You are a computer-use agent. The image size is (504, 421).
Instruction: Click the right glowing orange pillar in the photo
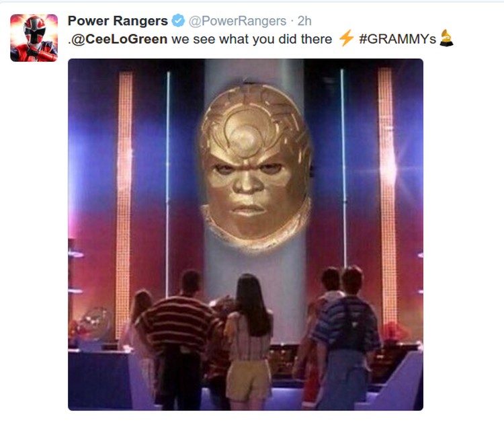pyautogui.click(x=387, y=196)
